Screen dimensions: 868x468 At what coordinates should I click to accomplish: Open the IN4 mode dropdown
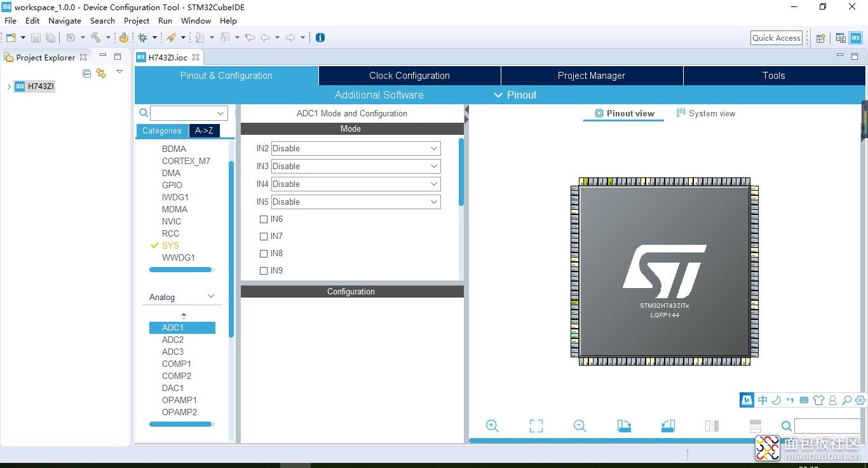pyautogui.click(x=356, y=184)
